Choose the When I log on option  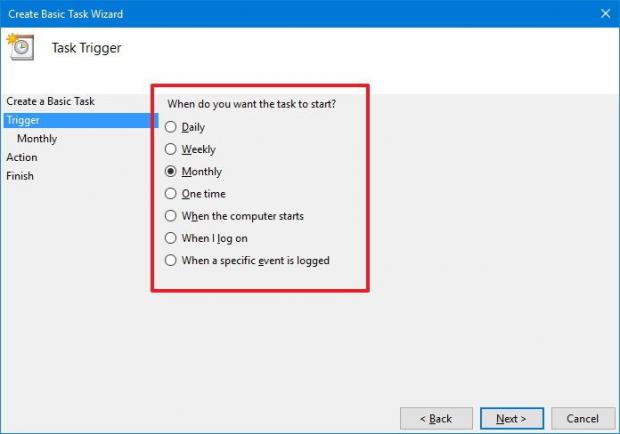pos(171,238)
